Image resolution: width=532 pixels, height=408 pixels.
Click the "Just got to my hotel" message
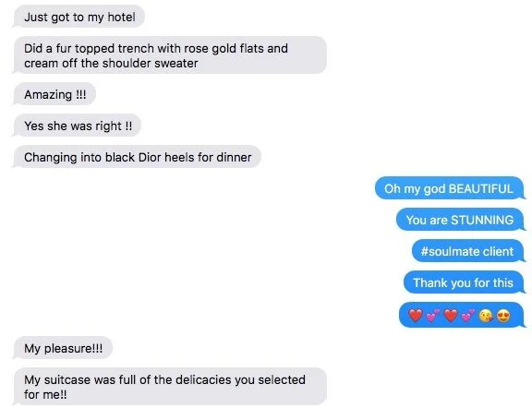point(79,17)
